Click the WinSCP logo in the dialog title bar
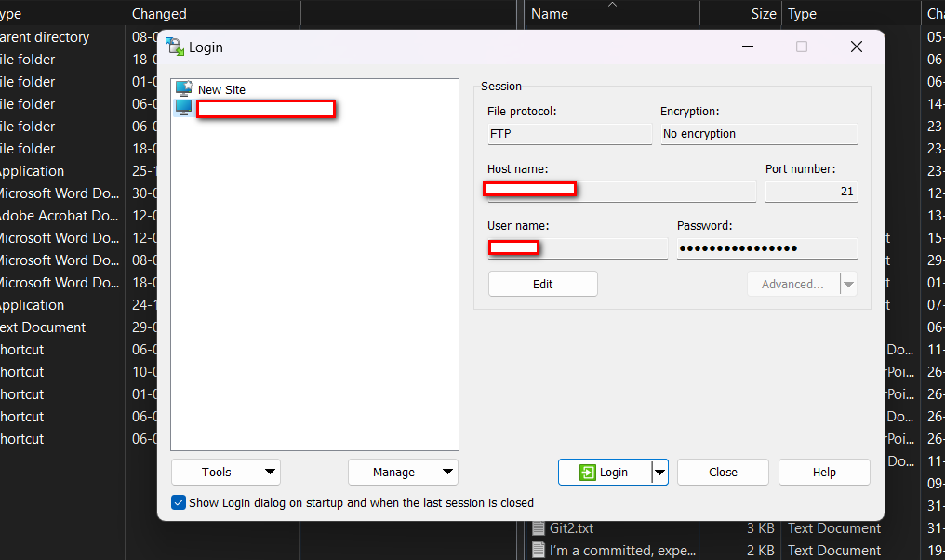945x560 pixels. (x=175, y=46)
